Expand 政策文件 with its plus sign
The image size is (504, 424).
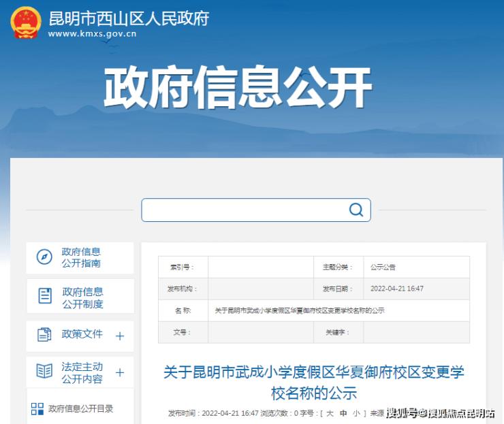click(120, 336)
